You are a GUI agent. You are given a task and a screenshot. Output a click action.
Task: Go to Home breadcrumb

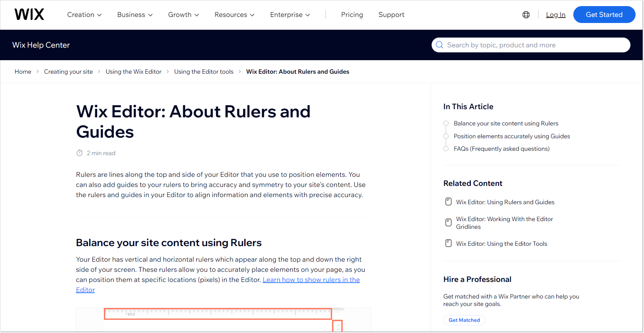[x=23, y=72]
